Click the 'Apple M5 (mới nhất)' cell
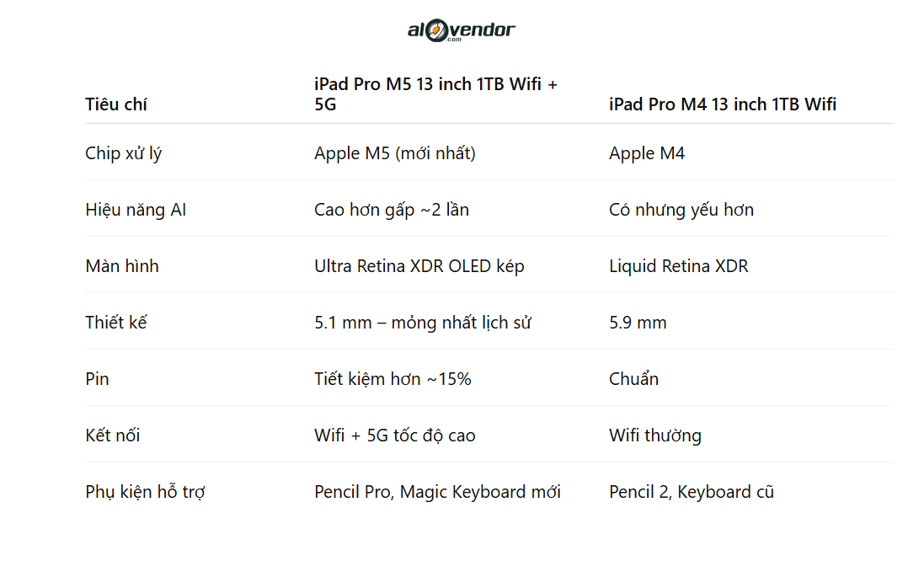Viewport: 924px width, 577px height. pyautogui.click(x=394, y=153)
